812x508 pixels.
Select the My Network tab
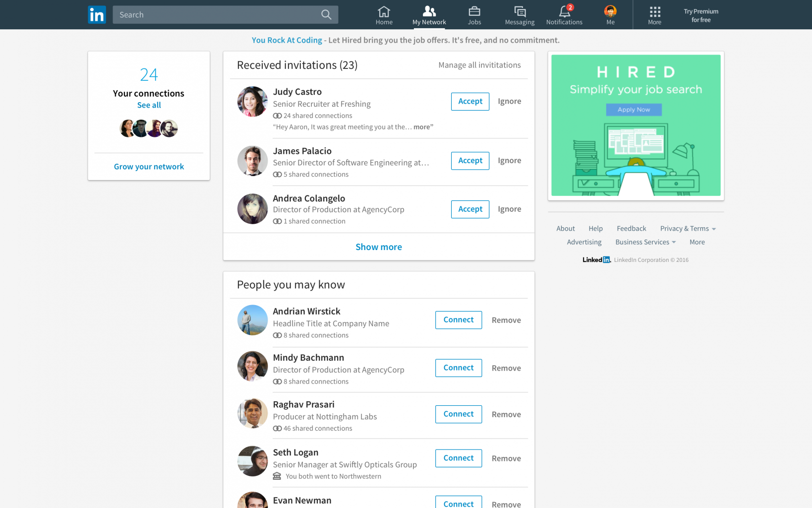coord(429,15)
